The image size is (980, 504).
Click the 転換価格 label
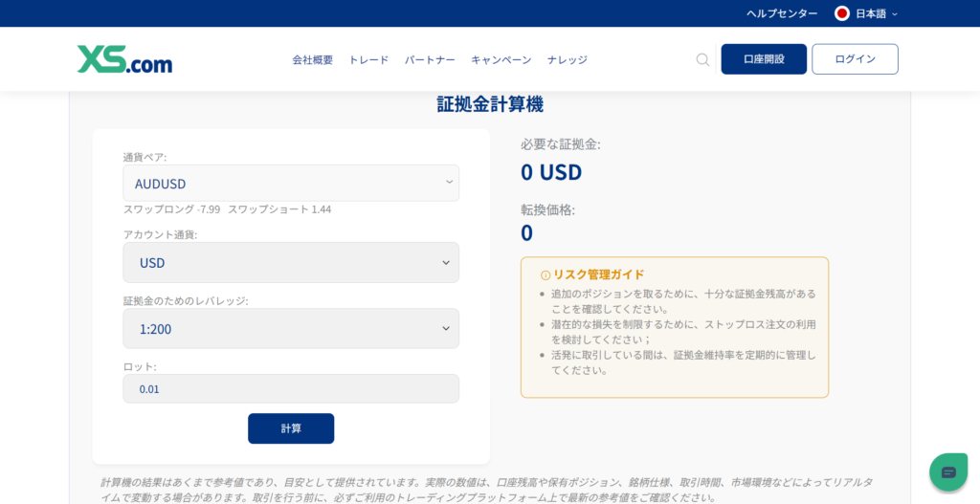(x=548, y=210)
